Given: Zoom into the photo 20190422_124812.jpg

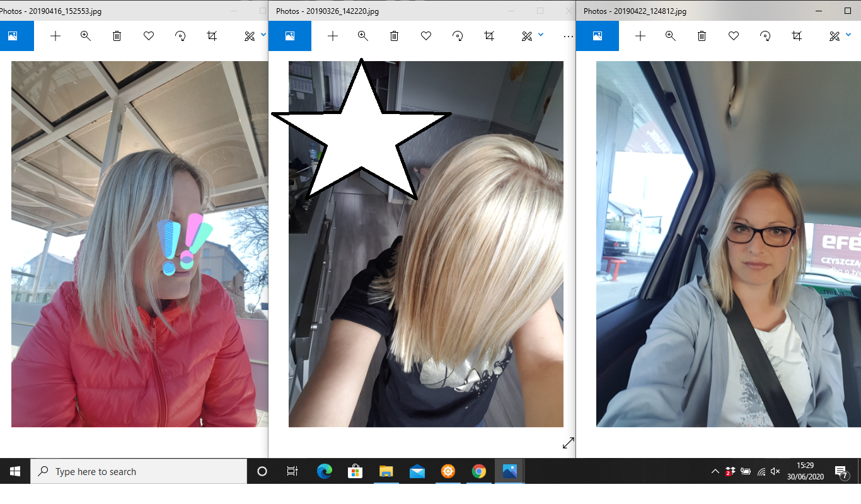Looking at the screenshot, I should point(671,36).
